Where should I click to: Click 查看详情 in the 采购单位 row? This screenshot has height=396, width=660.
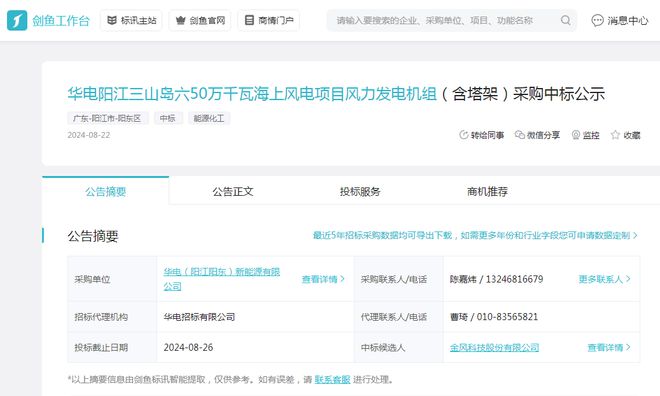point(323,279)
